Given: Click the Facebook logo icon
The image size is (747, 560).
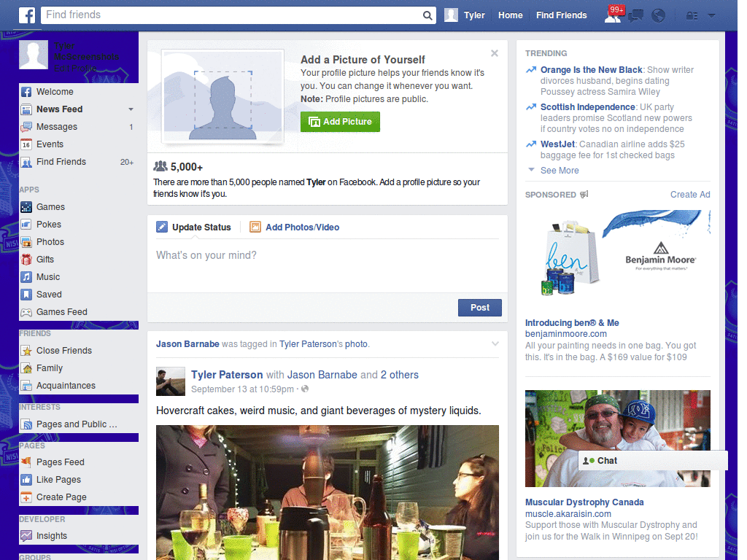Looking at the screenshot, I should pos(27,15).
